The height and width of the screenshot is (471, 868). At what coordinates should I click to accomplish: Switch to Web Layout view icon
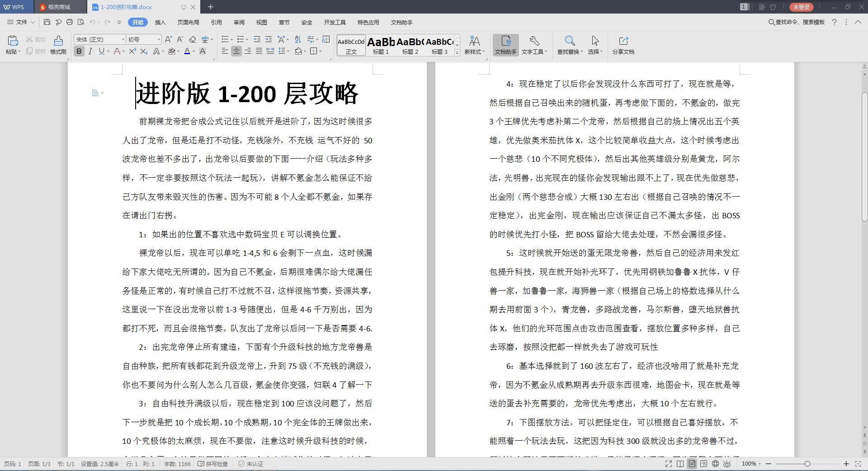716,464
